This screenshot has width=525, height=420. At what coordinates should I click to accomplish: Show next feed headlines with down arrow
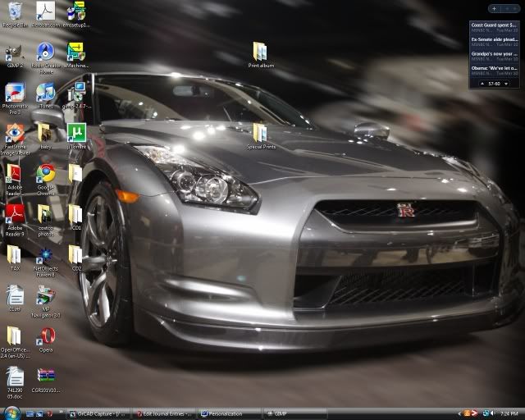point(506,84)
